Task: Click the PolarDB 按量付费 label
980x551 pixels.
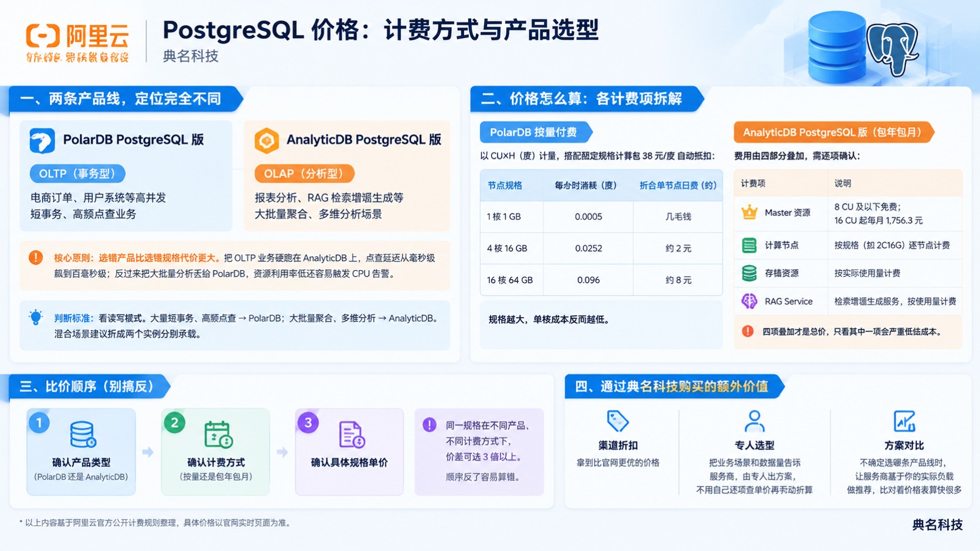Action: (535, 132)
